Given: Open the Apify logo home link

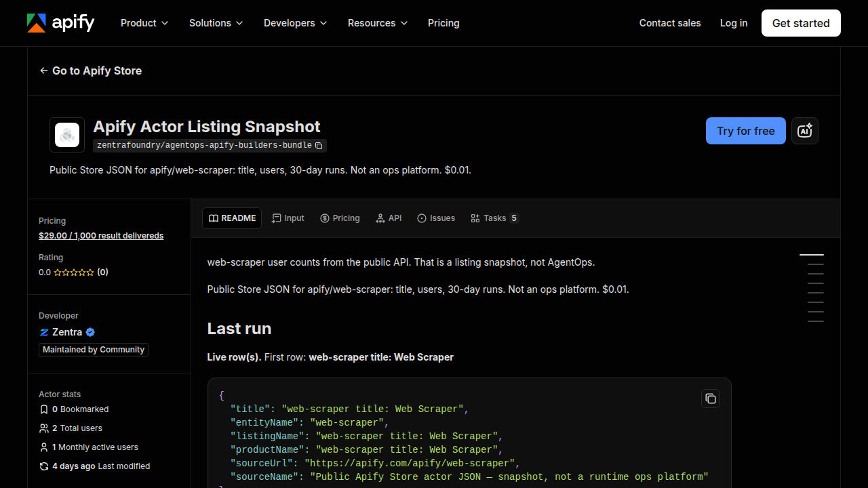Looking at the screenshot, I should click(60, 23).
